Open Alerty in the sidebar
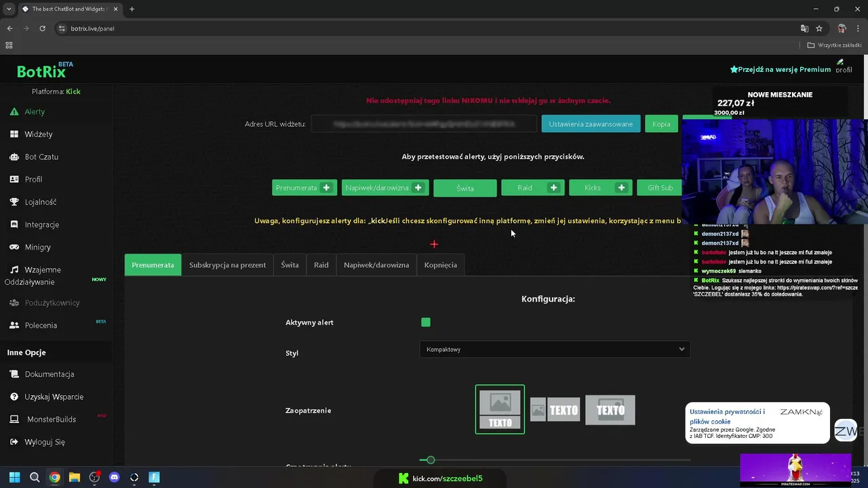The width and height of the screenshot is (868, 488). pyautogui.click(x=35, y=112)
